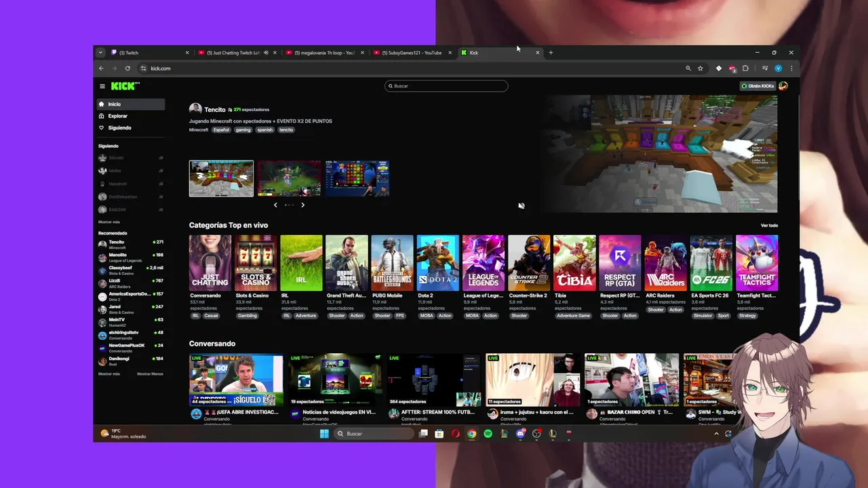Click the gaming tag

[x=243, y=129]
